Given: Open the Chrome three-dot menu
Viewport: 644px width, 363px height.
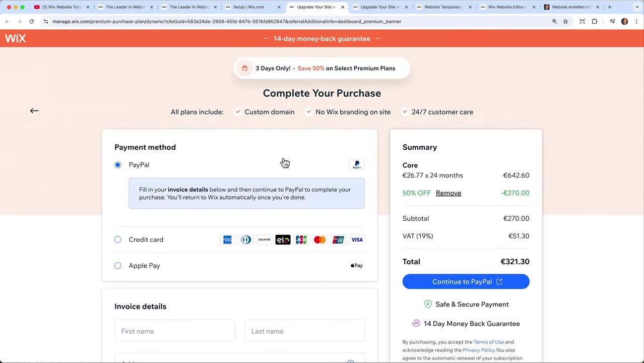Looking at the screenshot, I should pos(636,22).
